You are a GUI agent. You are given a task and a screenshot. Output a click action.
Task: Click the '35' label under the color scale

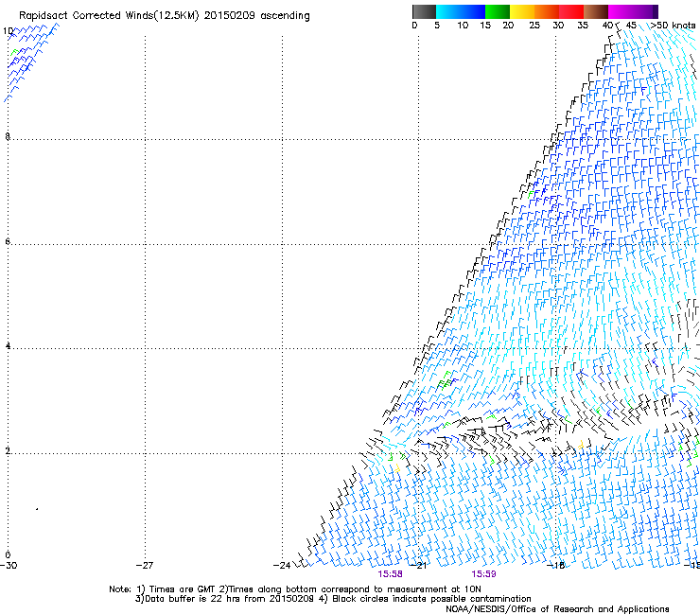pyautogui.click(x=583, y=26)
